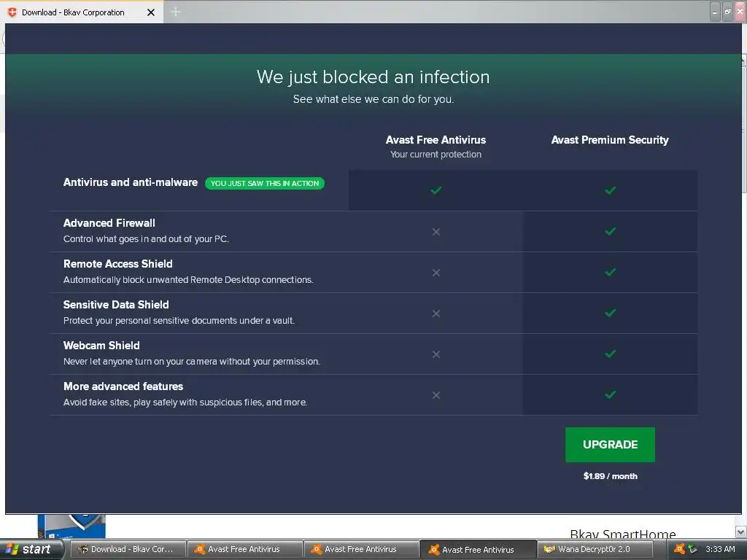Click Premium checkmark in Advanced Firewall row

[x=611, y=231]
